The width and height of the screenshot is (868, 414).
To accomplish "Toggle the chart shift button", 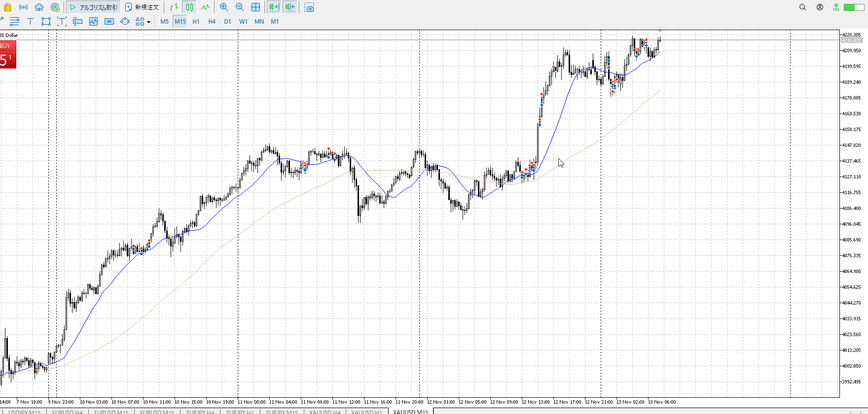I will (x=290, y=7).
